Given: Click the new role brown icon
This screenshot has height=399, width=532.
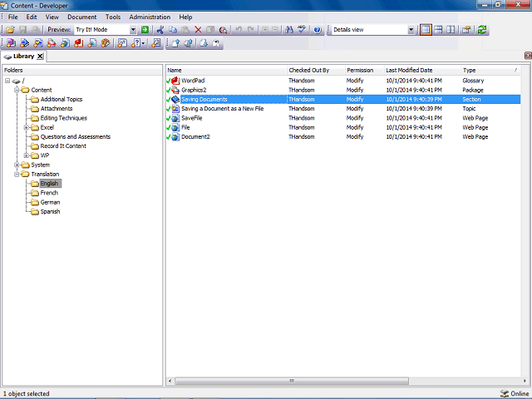Looking at the screenshot, I should coord(106,43).
